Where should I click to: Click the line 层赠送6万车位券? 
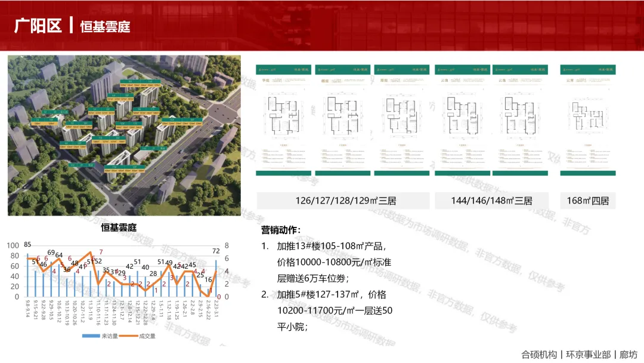point(313,278)
